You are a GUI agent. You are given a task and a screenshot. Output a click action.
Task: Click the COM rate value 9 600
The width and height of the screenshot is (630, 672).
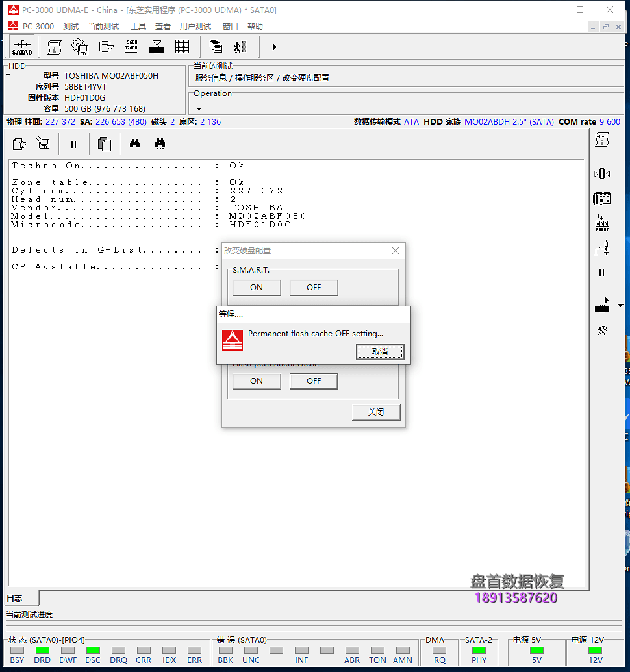(x=610, y=121)
